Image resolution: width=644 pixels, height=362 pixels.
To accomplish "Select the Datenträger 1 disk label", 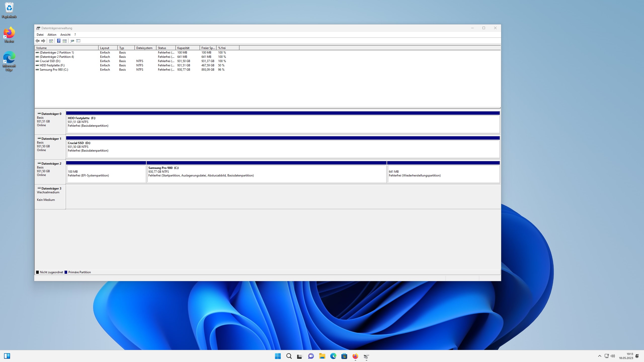I will (x=50, y=147).
